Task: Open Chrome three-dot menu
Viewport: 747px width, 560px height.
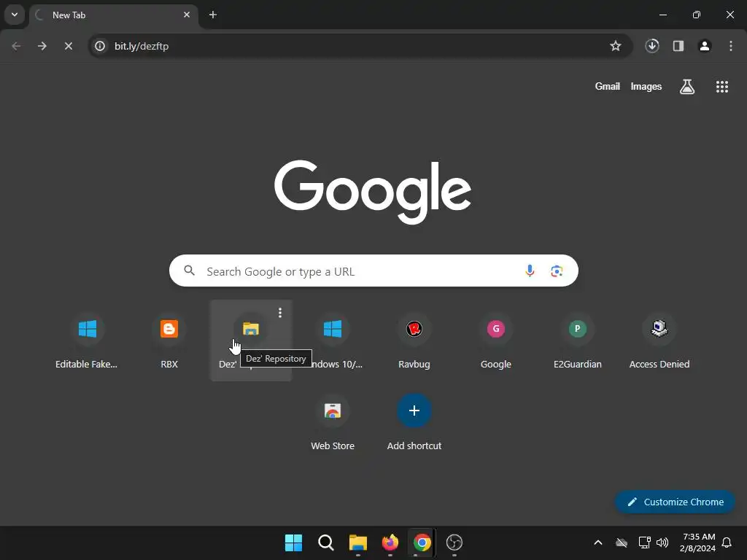Action: pos(731,46)
